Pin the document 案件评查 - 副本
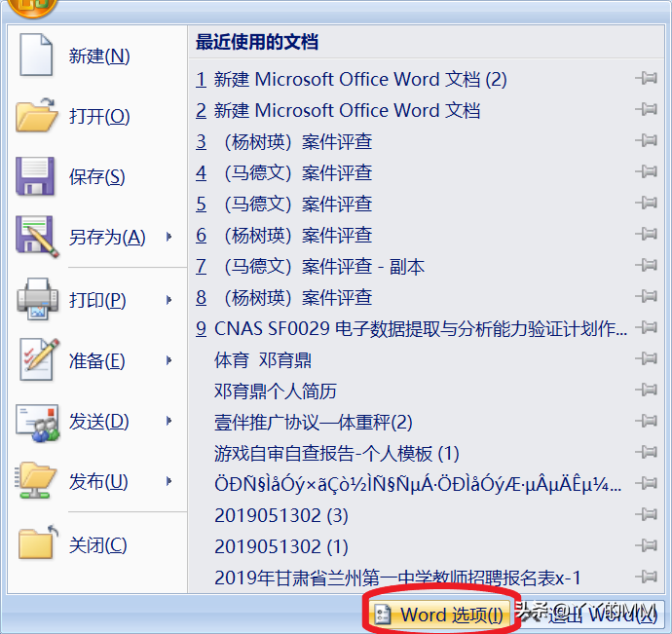672x634 pixels. [647, 265]
